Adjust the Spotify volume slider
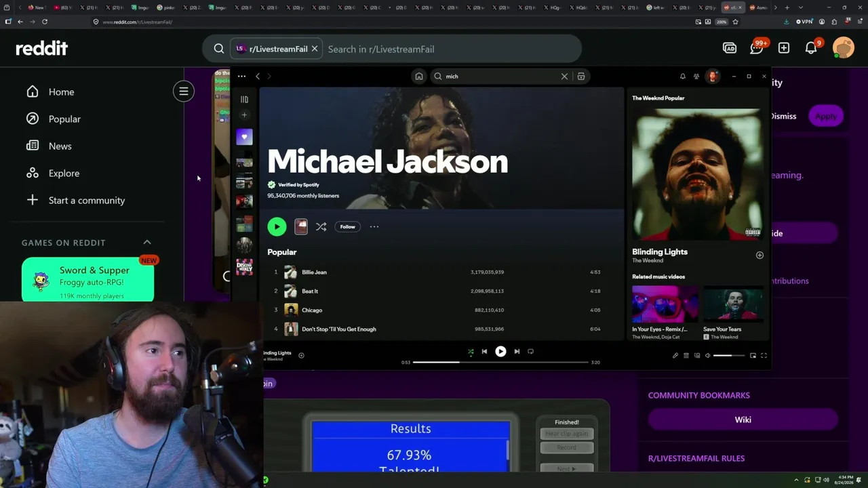 tap(728, 355)
